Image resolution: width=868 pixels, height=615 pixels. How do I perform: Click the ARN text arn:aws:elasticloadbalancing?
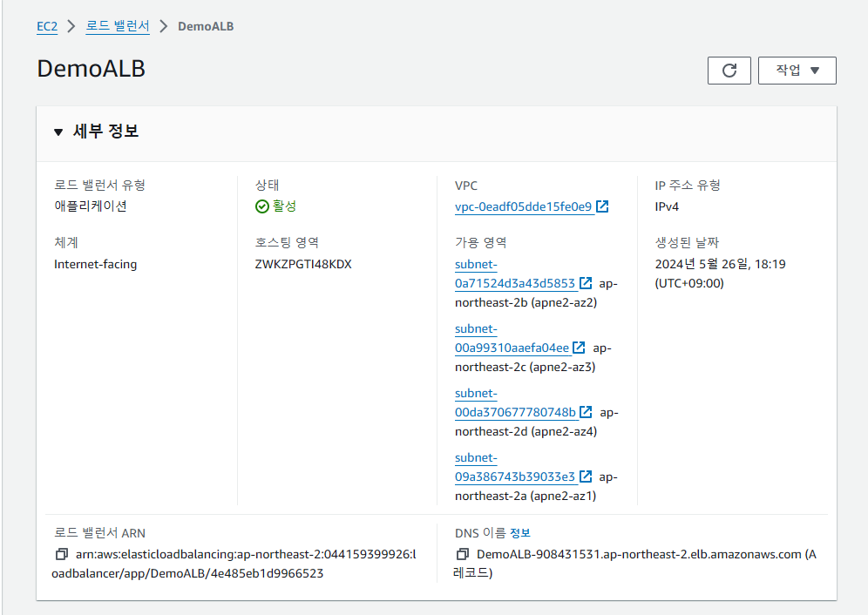click(x=234, y=564)
